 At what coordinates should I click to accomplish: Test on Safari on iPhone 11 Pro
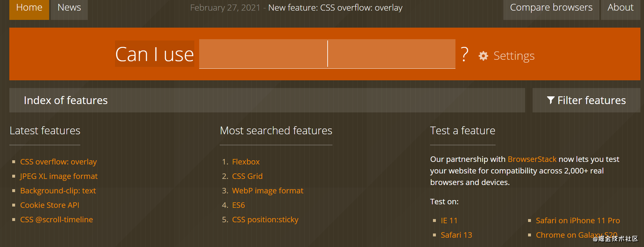click(578, 220)
